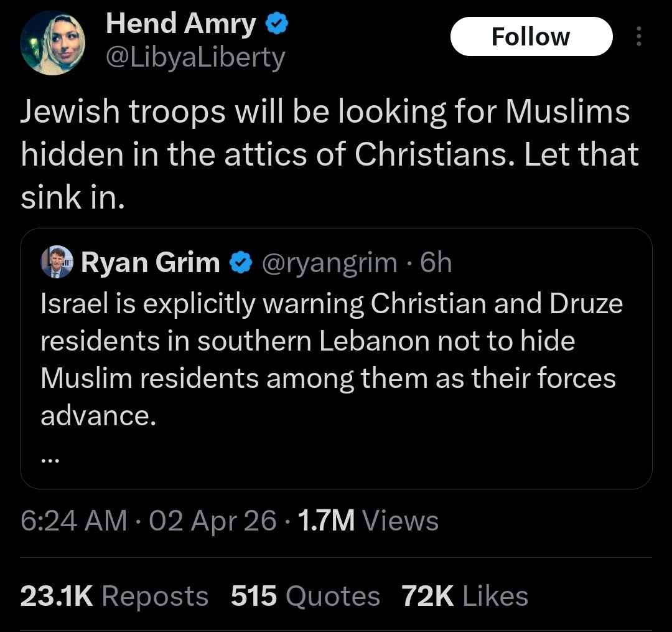This screenshot has height=632, width=672.
Task: Show the 72K Likes list
Action: coord(465,596)
